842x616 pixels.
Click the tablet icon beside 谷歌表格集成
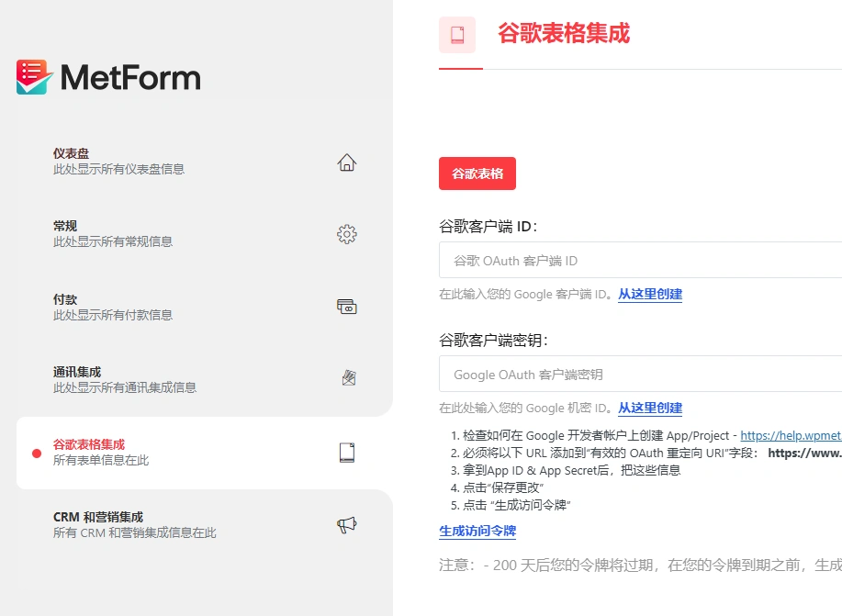(x=346, y=454)
